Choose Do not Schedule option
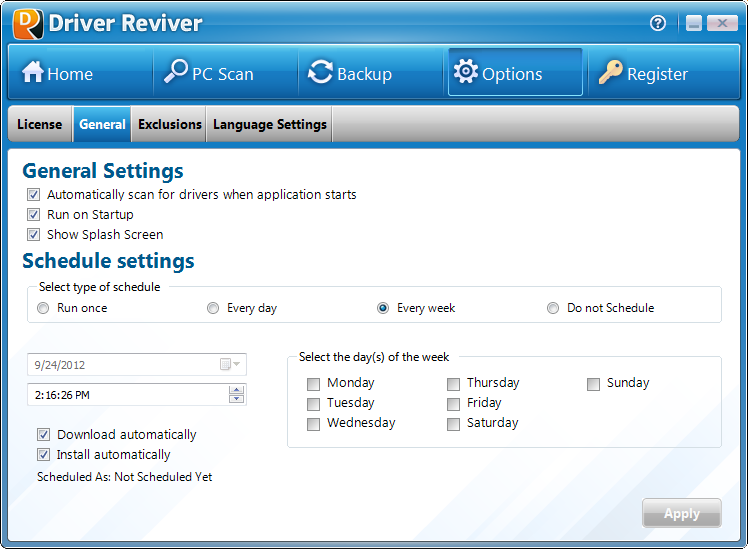748x549 pixels. tap(553, 308)
